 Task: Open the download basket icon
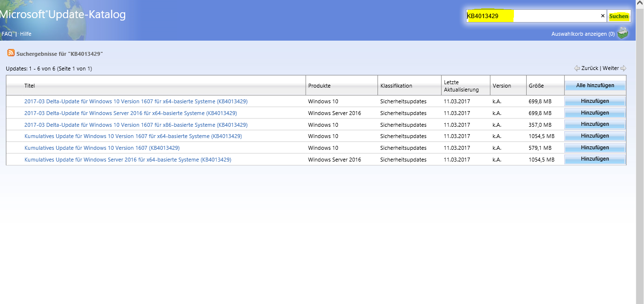tap(622, 33)
